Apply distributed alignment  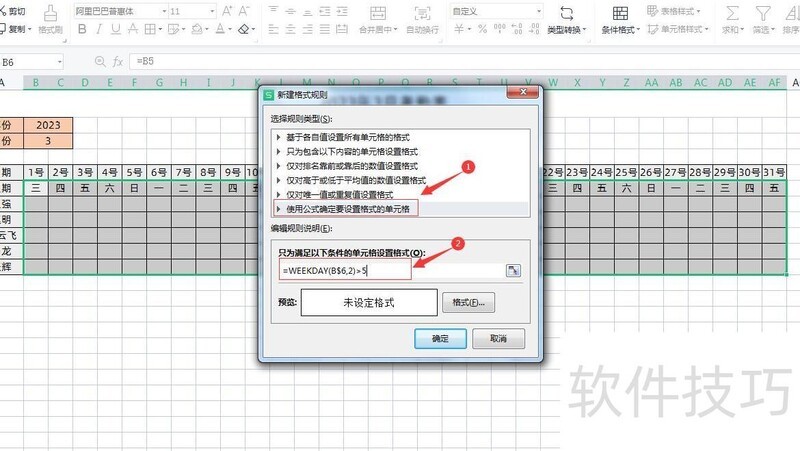click(342, 29)
